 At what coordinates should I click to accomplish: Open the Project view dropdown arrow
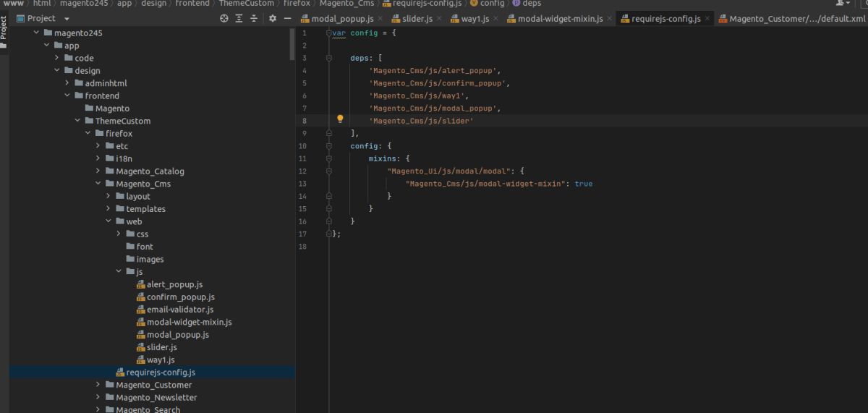click(67, 19)
